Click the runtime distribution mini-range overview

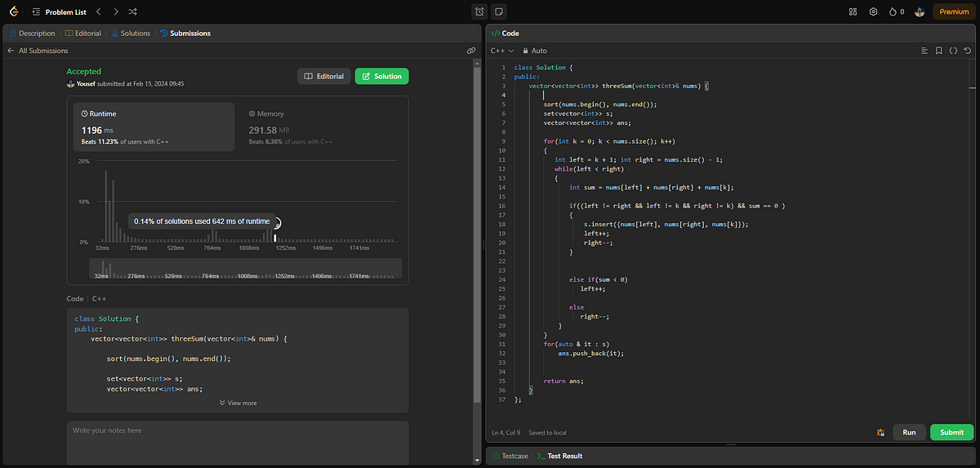245,269
